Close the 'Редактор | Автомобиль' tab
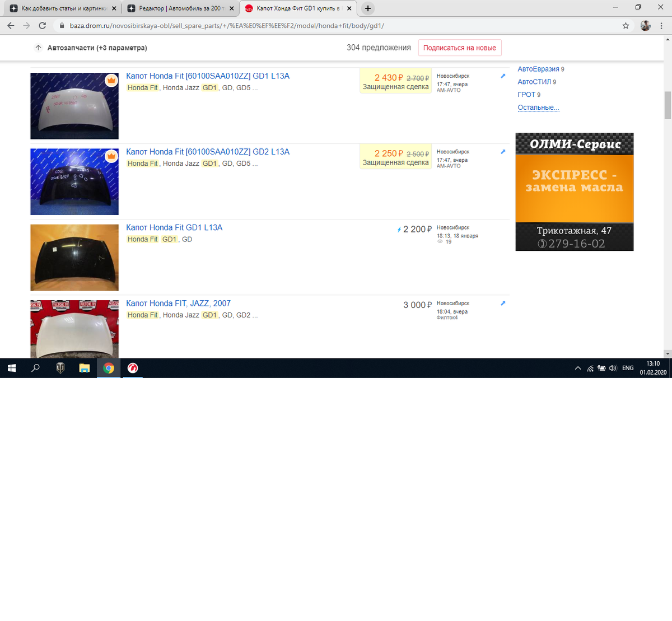 (232, 8)
